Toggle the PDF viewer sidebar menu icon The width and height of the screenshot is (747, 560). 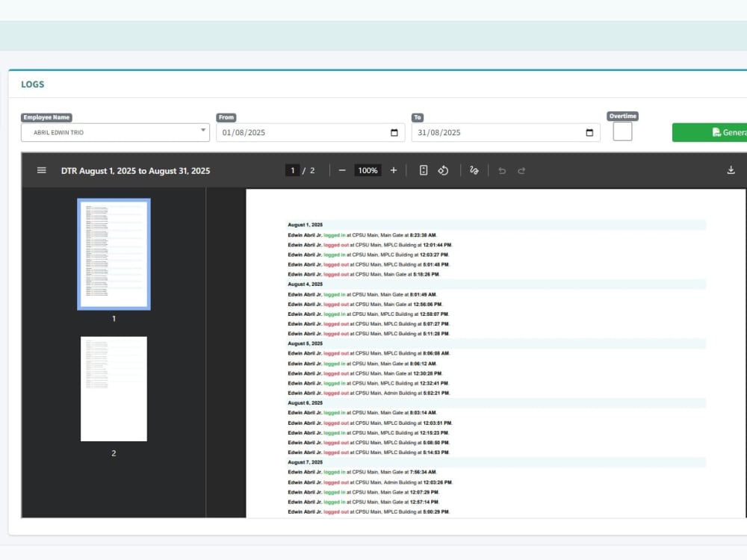(41, 170)
